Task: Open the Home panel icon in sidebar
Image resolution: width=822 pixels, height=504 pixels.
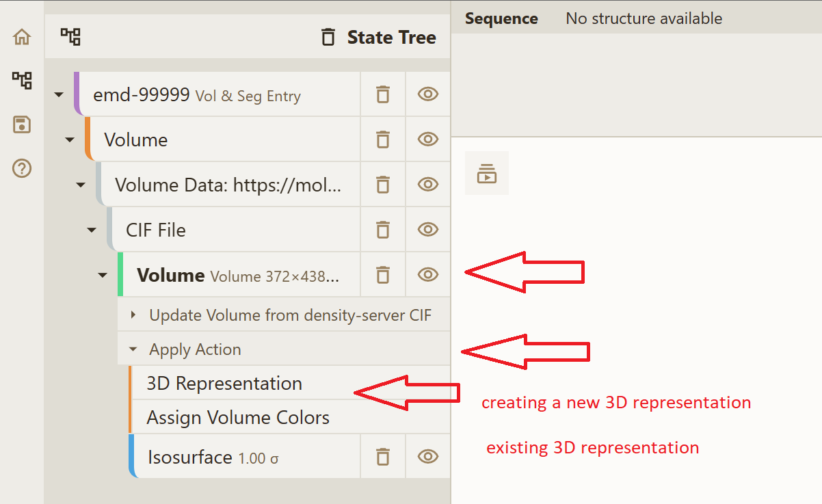Action: 22,37
